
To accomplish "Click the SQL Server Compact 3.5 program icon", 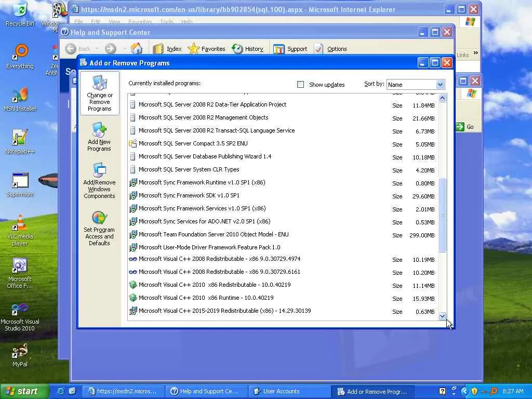I will [132, 143].
